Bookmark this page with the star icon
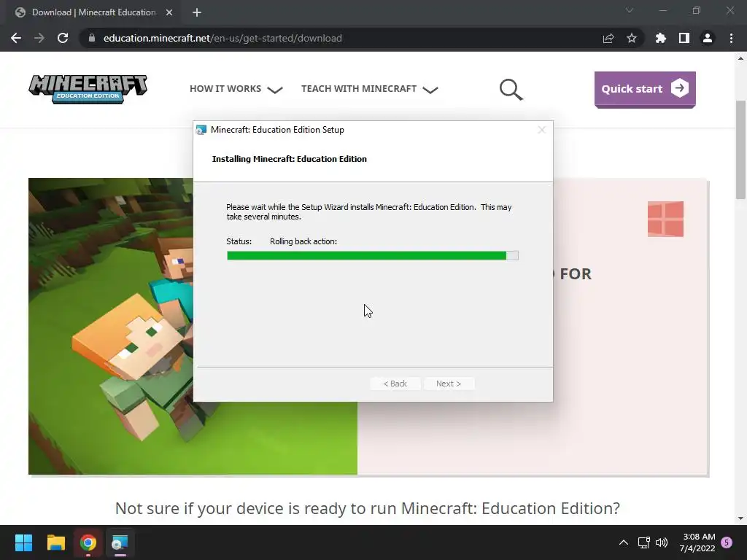 click(x=632, y=38)
